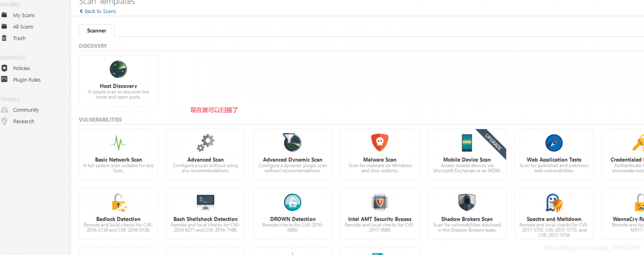Click the UPGRADE ribbon on Mobile Device Scan
The width and height of the screenshot is (644, 255).
tap(494, 142)
